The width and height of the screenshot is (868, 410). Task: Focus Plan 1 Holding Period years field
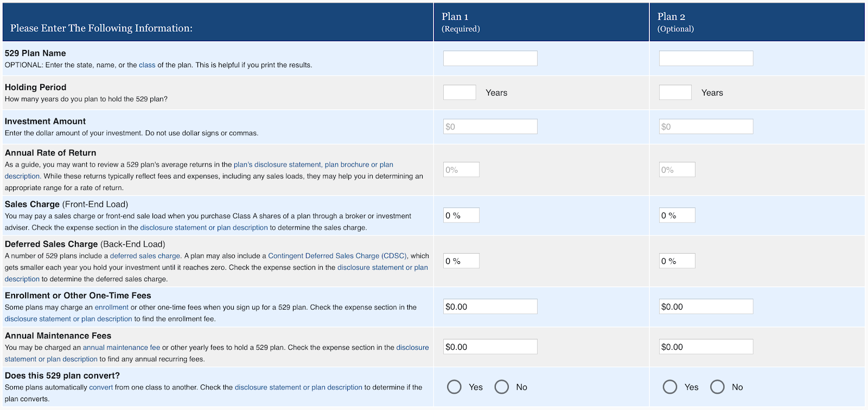click(459, 92)
